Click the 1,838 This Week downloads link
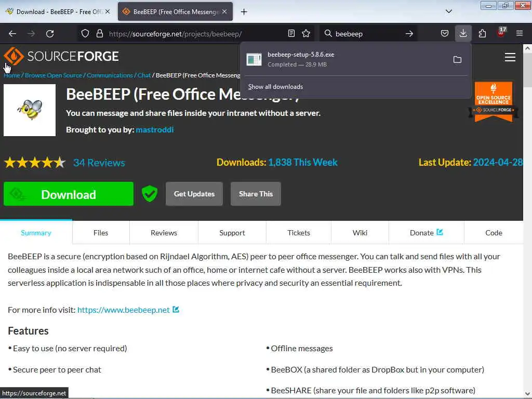Screen dimensions: 532x399 point(303,162)
